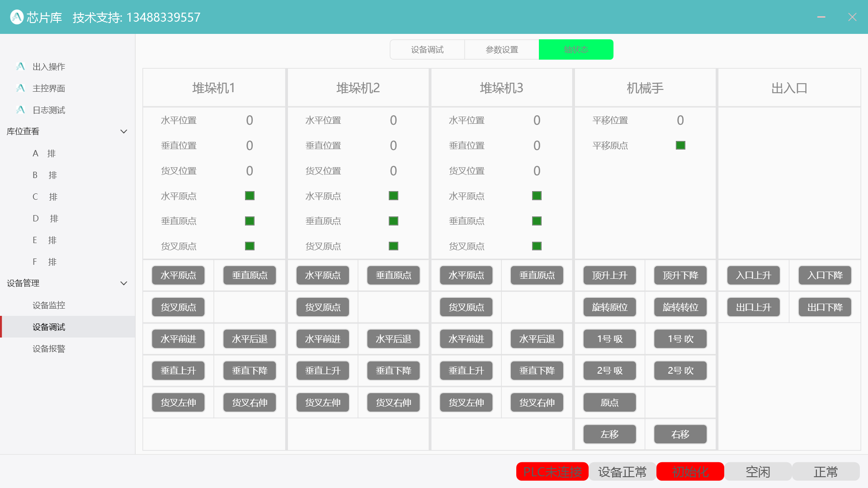Click the red PLC未连接 status indicator
Image resolution: width=868 pixels, height=488 pixels.
[552, 471]
